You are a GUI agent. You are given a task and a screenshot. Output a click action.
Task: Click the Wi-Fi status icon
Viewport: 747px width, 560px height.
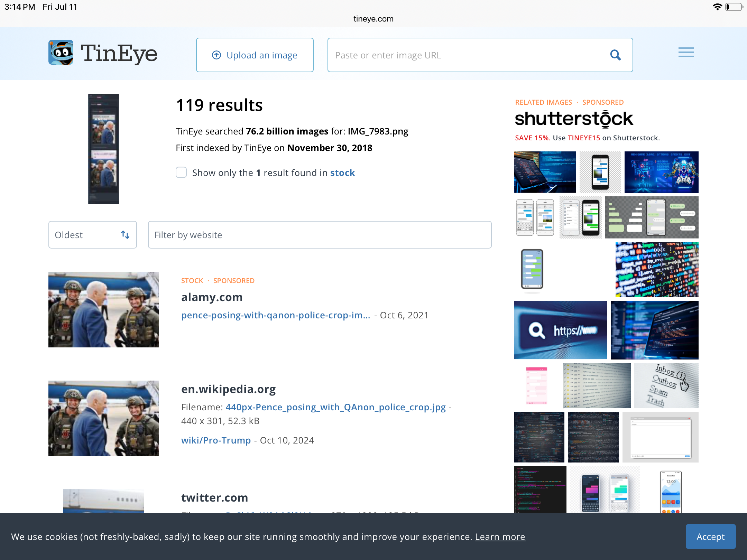point(718,7)
